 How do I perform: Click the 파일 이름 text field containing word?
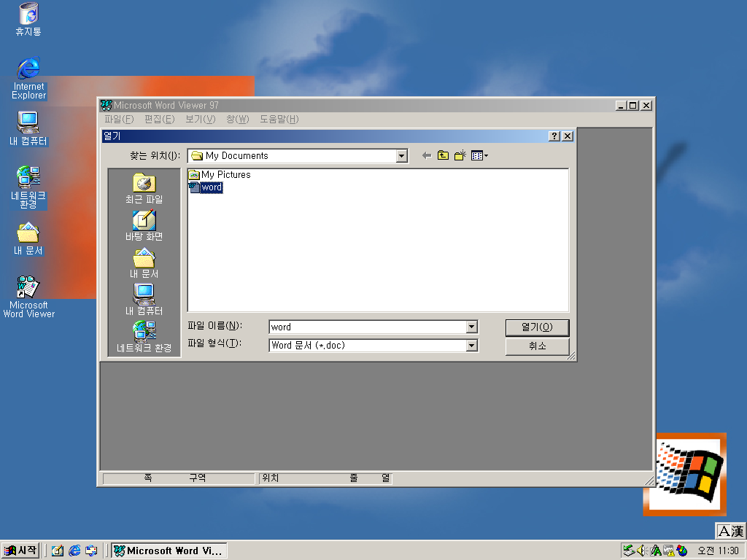click(368, 327)
